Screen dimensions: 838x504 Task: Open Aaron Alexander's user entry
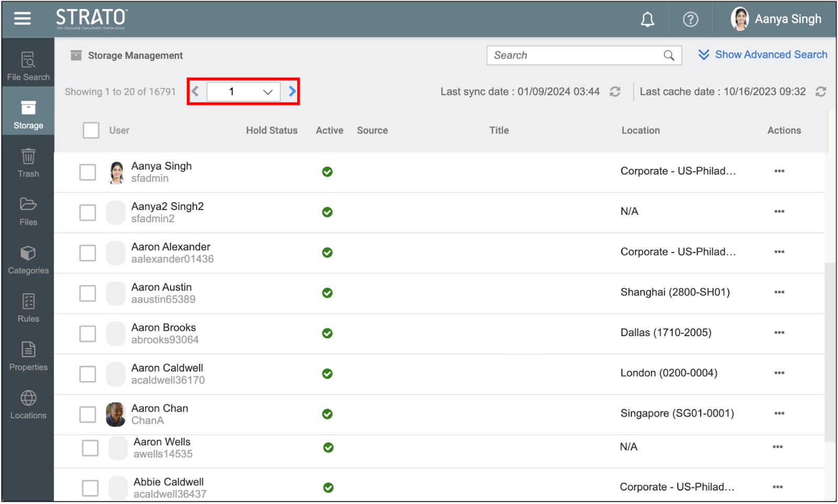tap(171, 247)
